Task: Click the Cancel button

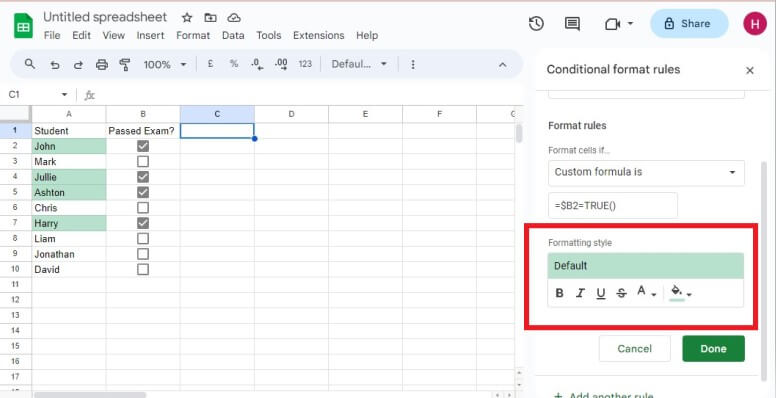Action: [x=634, y=348]
